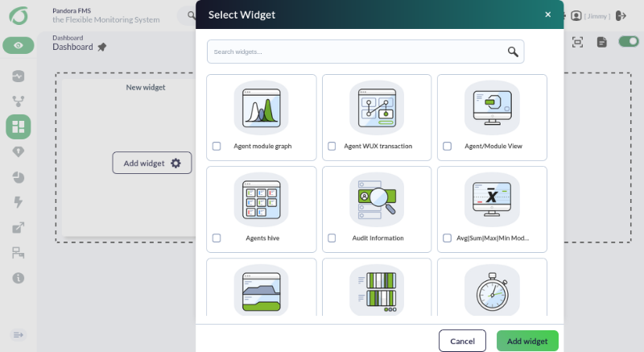
Task: Click the pin icon next to Dashboard
Action: [x=102, y=47]
